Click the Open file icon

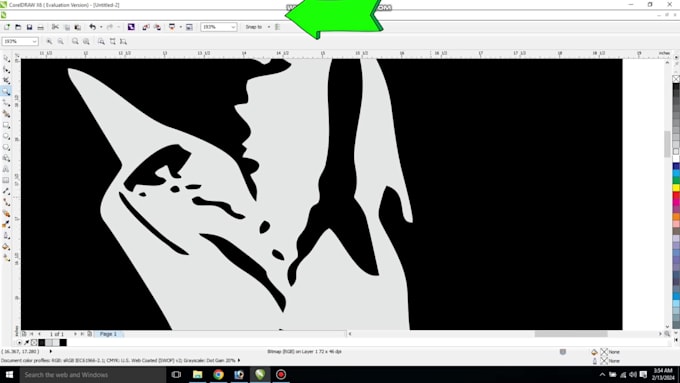point(18,27)
